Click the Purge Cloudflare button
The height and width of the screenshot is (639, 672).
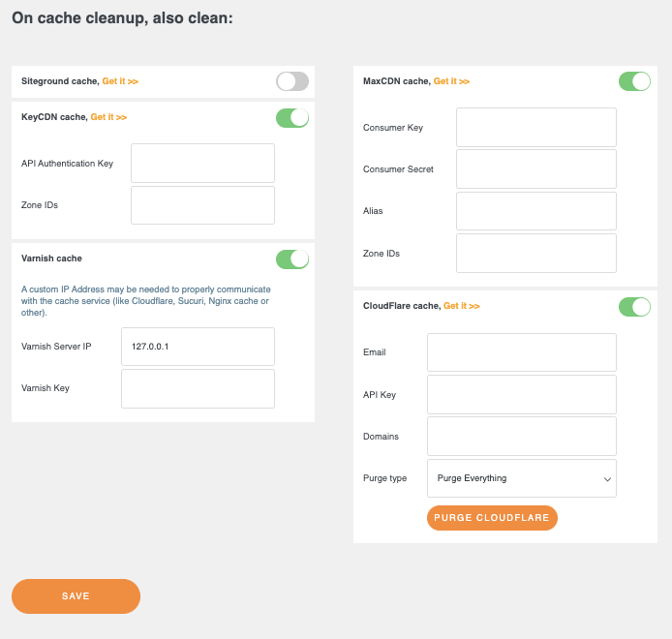(492, 518)
